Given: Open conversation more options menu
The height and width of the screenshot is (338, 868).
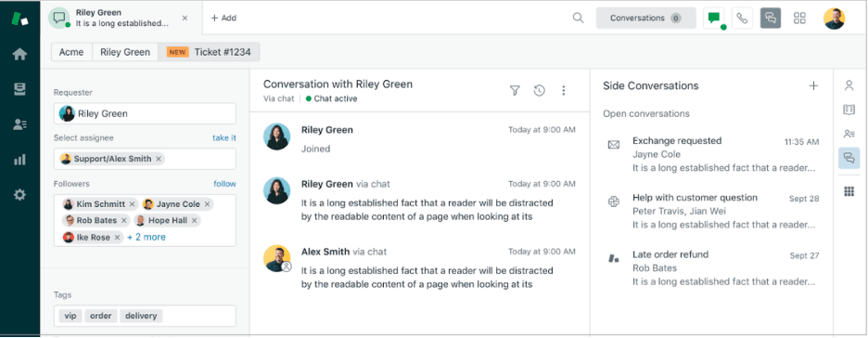Looking at the screenshot, I should [x=564, y=91].
